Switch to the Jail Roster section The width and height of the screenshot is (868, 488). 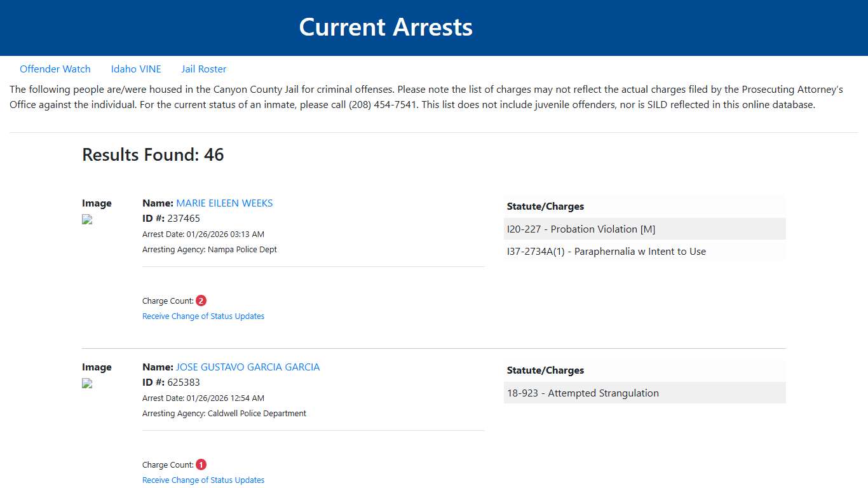click(203, 69)
